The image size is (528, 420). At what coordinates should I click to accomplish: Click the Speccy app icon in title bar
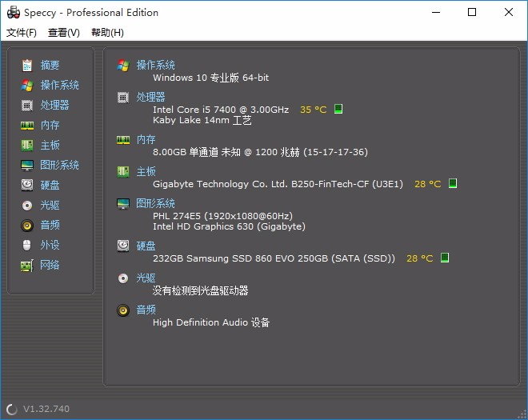(x=13, y=13)
